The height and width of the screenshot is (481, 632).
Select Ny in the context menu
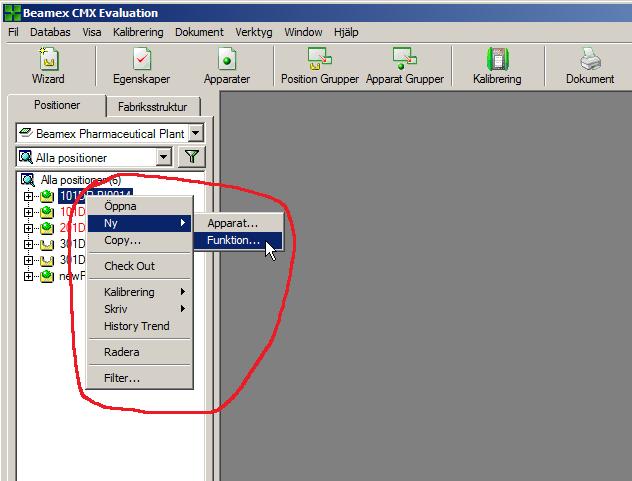coord(139,223)
